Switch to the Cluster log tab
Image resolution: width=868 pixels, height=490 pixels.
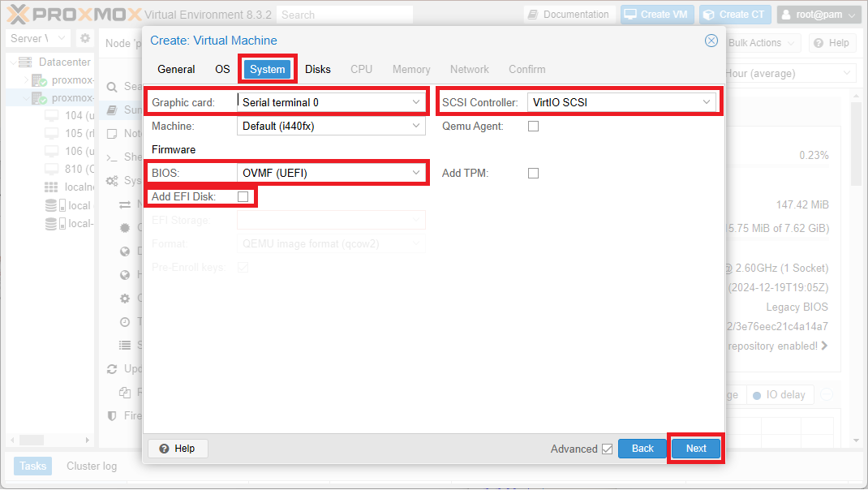click(92, 466)
